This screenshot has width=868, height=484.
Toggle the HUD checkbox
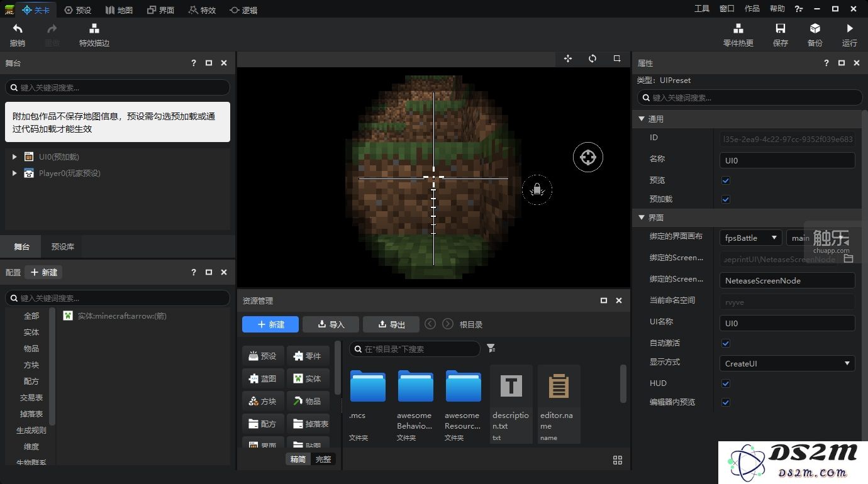725,383
